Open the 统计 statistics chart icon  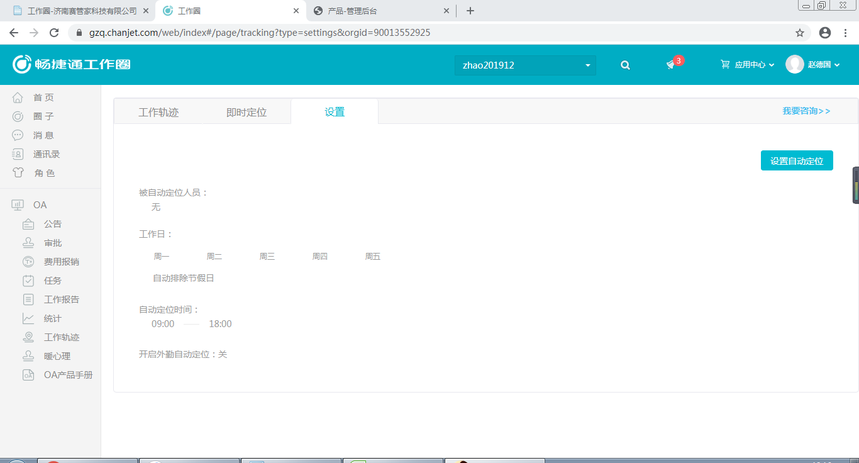pos(28,318)
